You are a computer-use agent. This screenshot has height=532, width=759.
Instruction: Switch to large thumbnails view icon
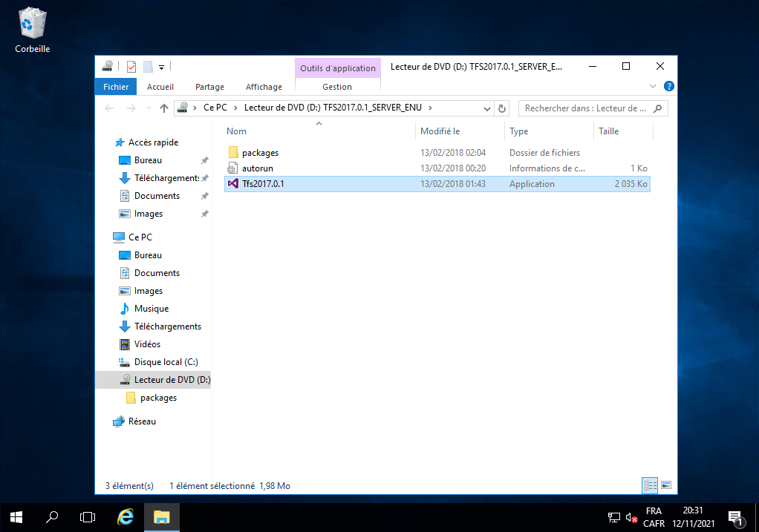666,486
